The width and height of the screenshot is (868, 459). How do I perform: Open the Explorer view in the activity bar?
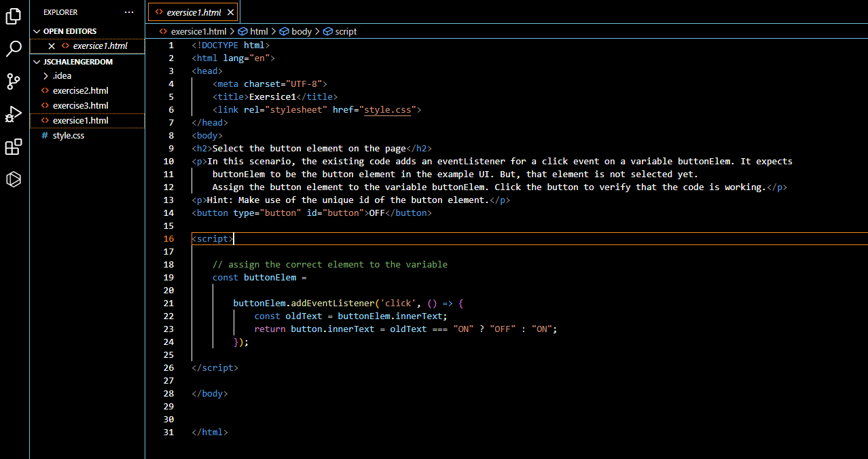13,16
